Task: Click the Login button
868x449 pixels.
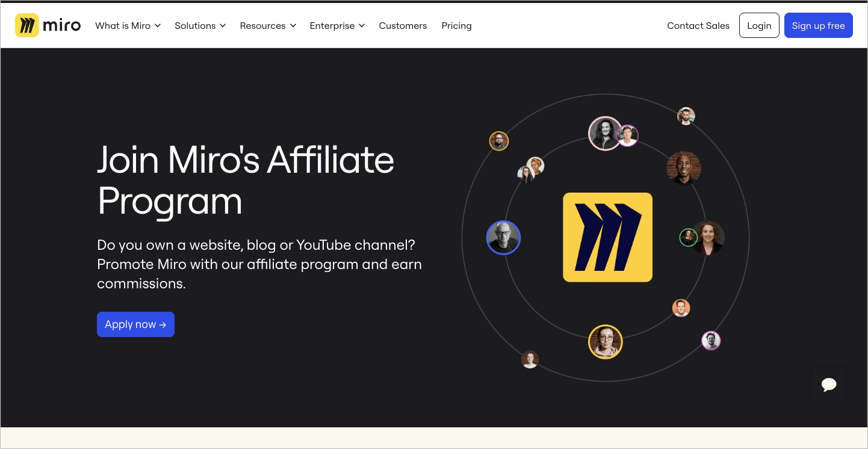Action: point(759,25)
